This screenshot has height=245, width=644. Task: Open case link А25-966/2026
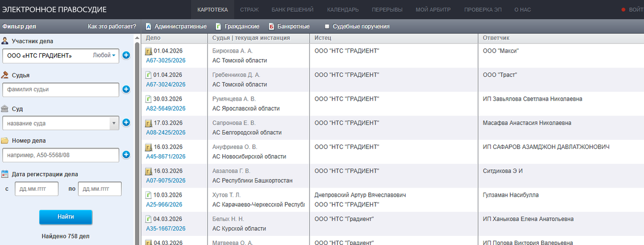click(164, 205)
